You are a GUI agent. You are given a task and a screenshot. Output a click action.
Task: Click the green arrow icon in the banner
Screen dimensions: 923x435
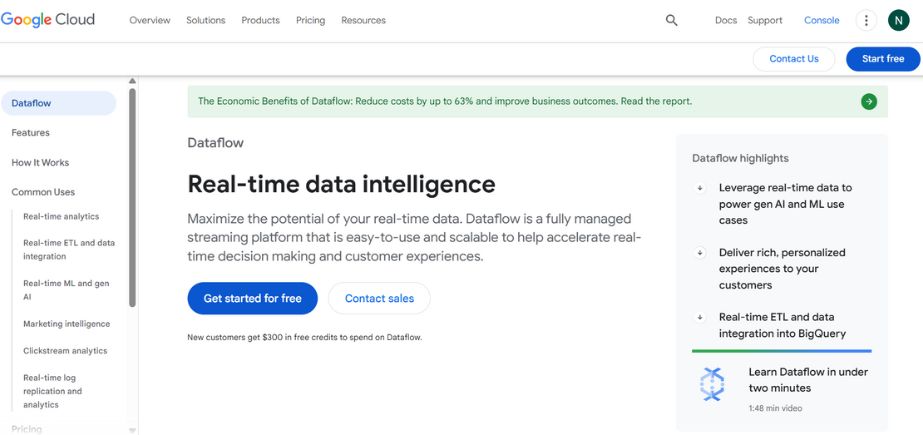click(x=869, y=101)
